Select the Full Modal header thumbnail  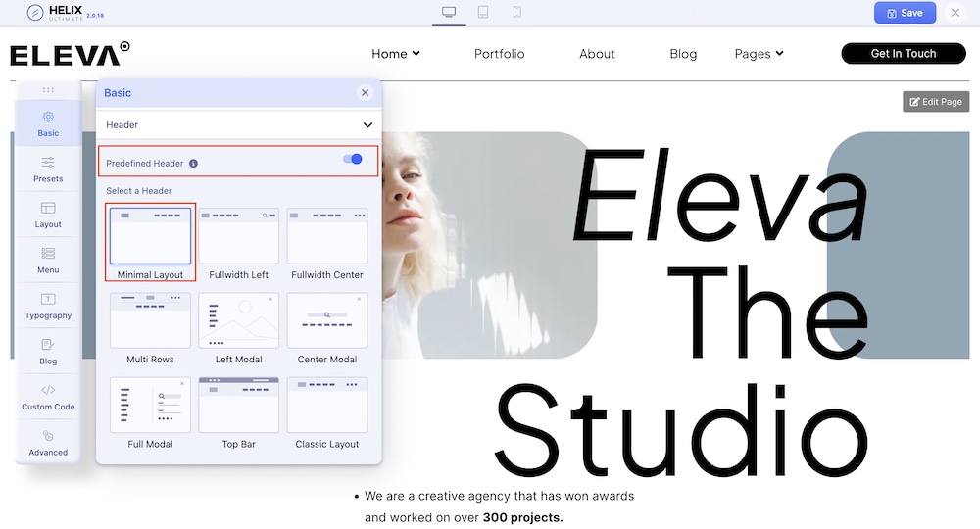150,405
